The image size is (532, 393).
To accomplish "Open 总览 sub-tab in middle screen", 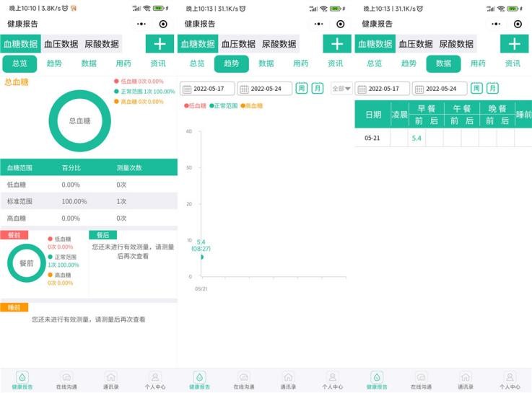I will click(197, 63).
